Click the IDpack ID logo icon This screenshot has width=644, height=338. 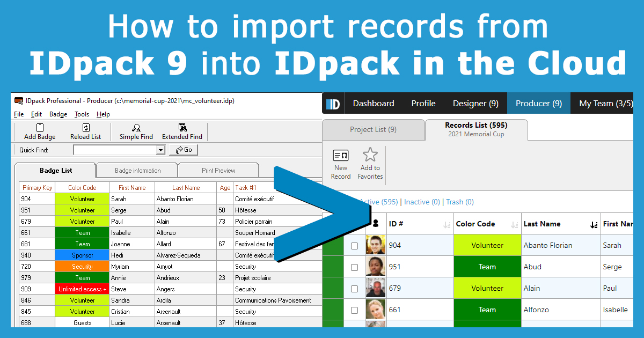point(333,103)
